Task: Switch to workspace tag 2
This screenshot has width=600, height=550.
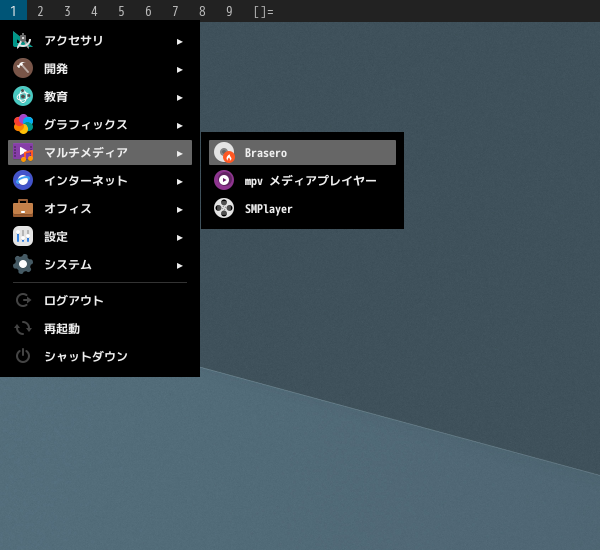Action: 40,11
